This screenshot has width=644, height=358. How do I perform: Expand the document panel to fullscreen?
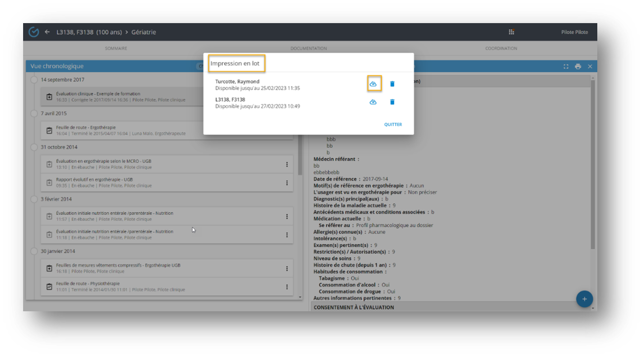point(566,66)
